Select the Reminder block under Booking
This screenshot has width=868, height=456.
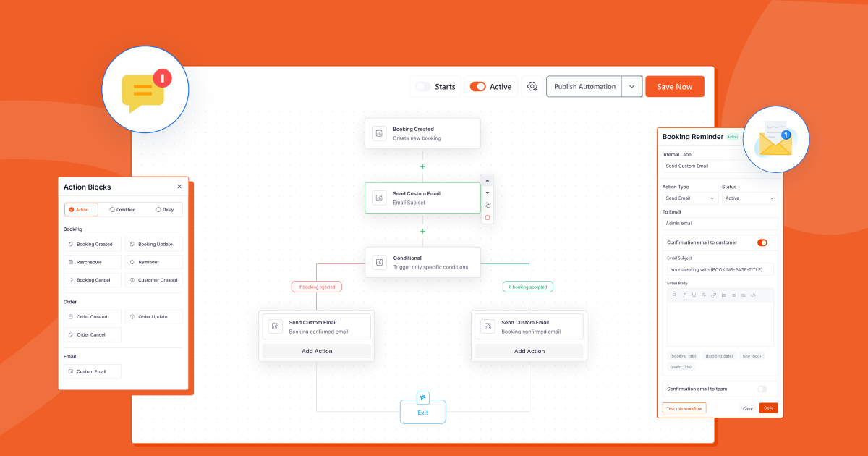[154, 262]
